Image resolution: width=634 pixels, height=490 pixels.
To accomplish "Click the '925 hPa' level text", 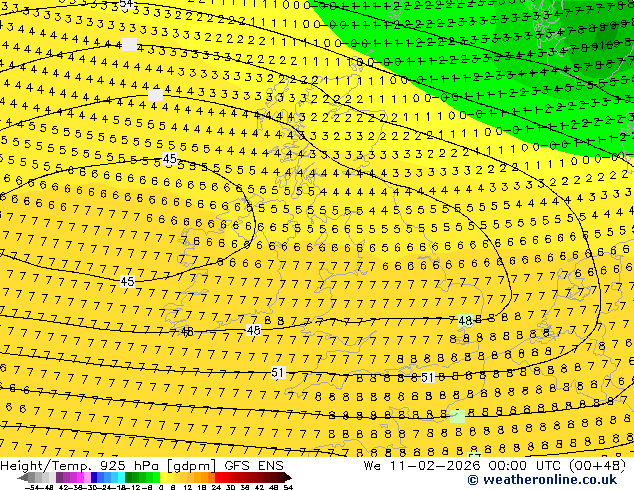I will pyautogui.click(x=129, y=466).
